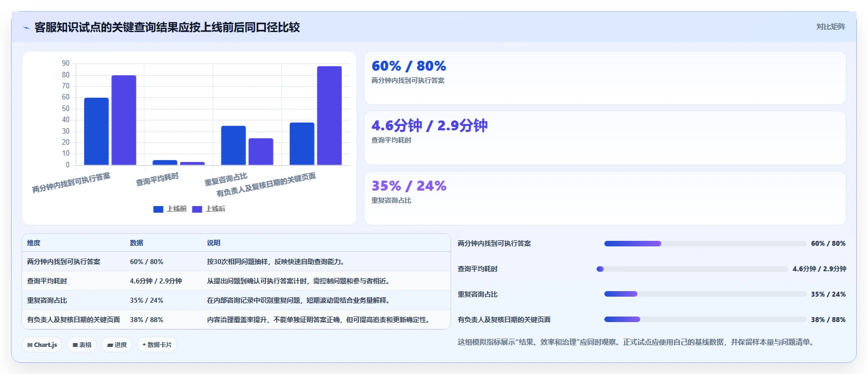Toggle the 上线前 dataset in the chart legend
This screenshot has width=868, height=374.
(170, 209)
